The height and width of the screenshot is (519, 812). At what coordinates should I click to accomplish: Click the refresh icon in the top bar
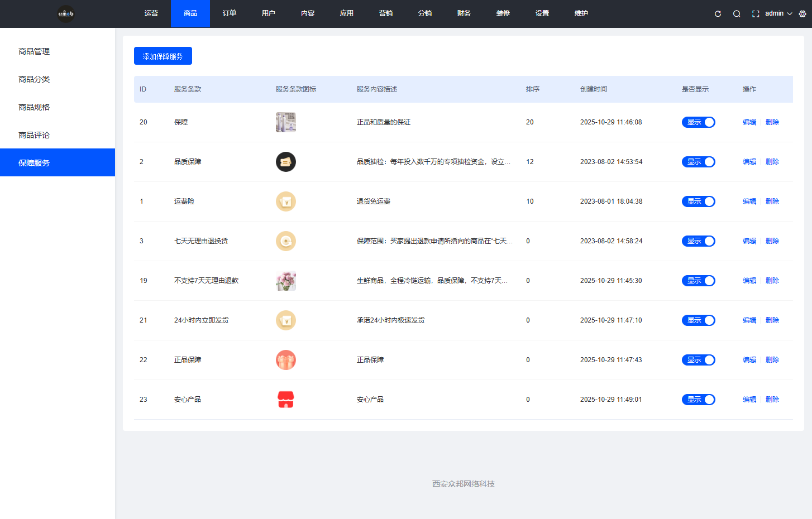(717, 13)
